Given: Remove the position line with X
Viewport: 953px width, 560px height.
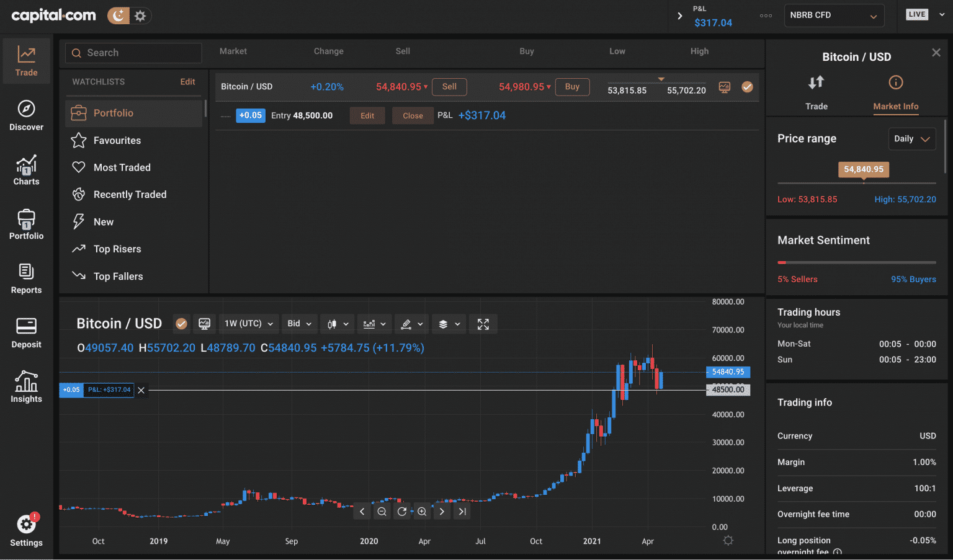Looking at the screenshot, I should 141,390.
